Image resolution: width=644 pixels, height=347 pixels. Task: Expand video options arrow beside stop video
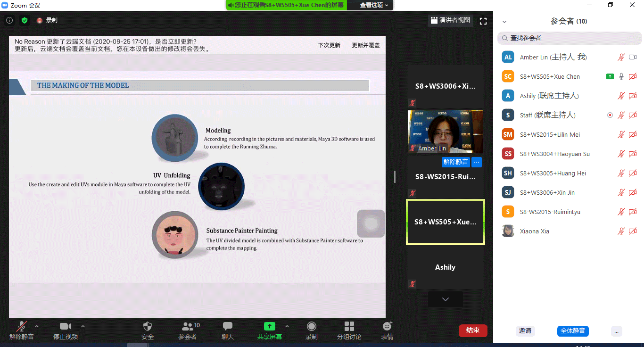point(83,326)
